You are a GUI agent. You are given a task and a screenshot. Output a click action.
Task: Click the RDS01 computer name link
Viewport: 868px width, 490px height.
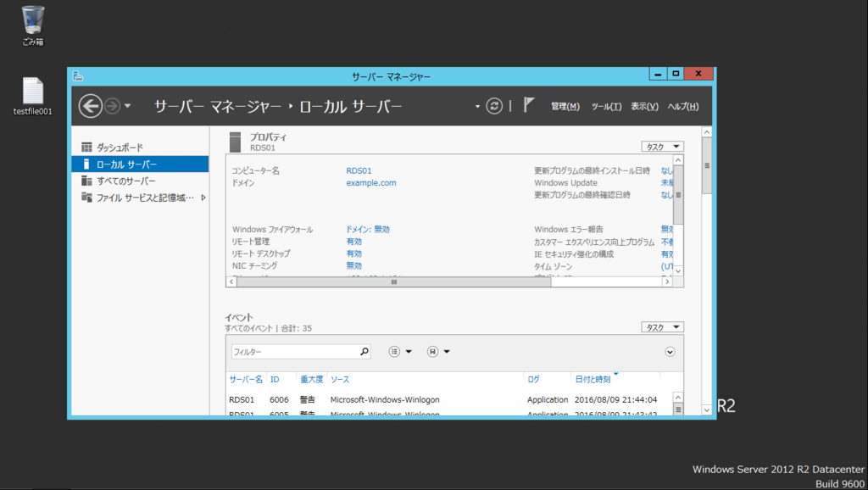[359, 170]
